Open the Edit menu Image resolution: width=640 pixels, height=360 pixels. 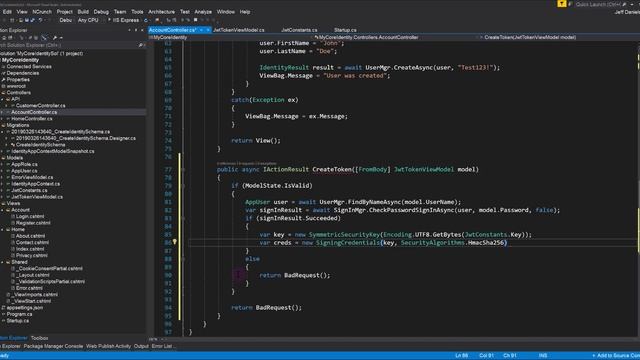click(7, 12)
